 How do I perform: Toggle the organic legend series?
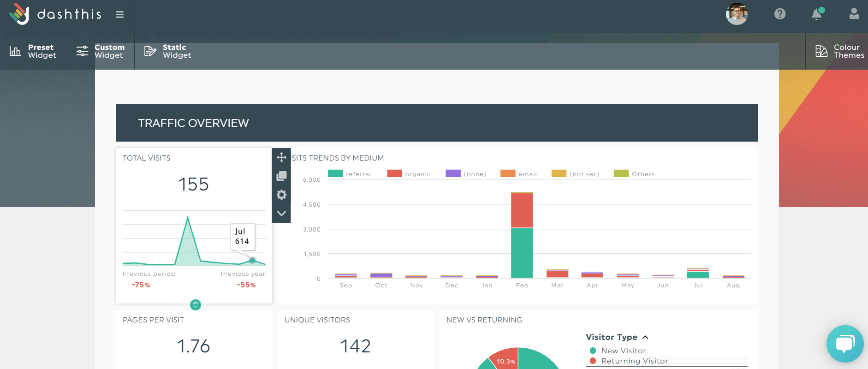pos(409,174)
